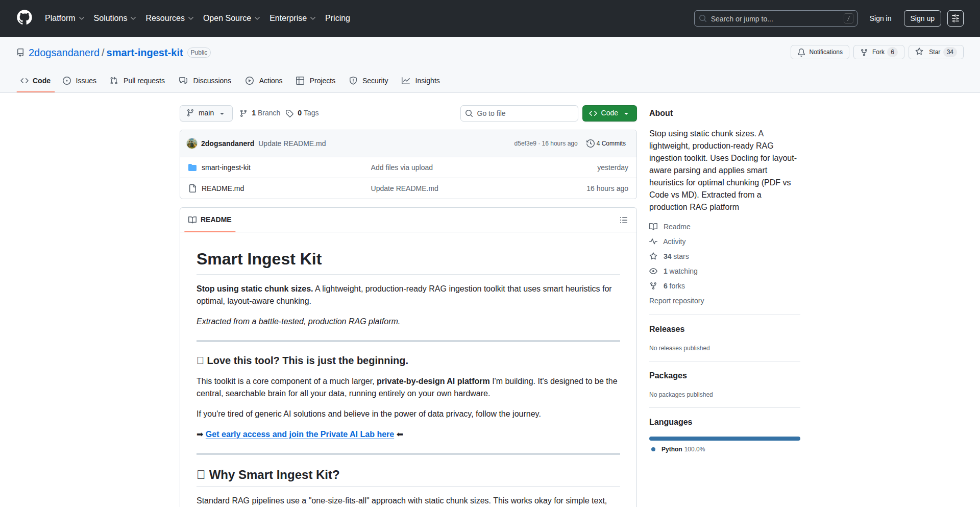Click the Notifications button

click(820, 52)
